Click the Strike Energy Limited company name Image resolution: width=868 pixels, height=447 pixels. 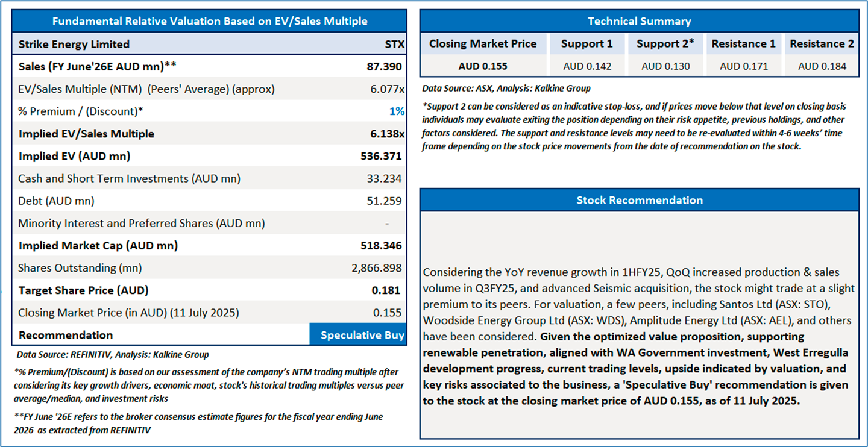[x=74, y=44]
